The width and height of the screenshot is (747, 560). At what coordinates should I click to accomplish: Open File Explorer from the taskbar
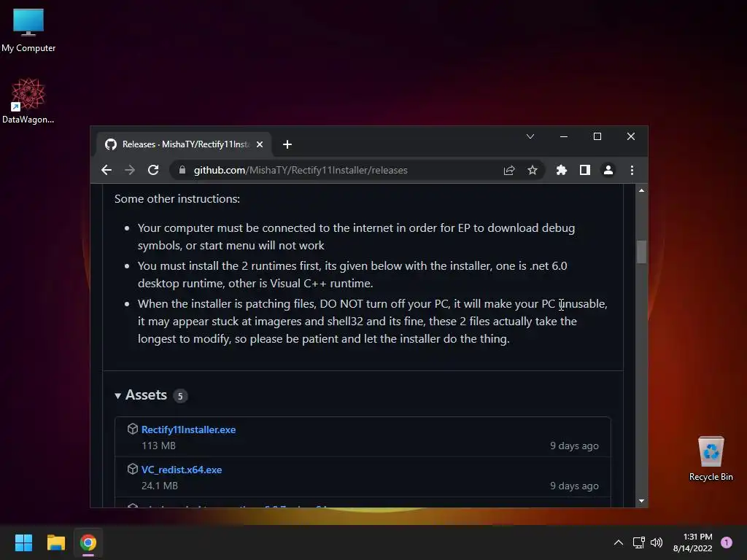[55, 542]
